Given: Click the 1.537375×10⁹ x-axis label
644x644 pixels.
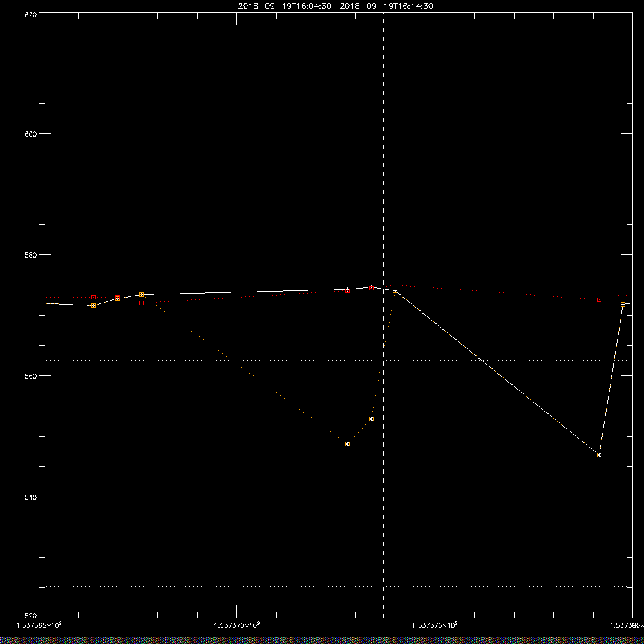Looking at the screenshot, I should pos(435,625).
